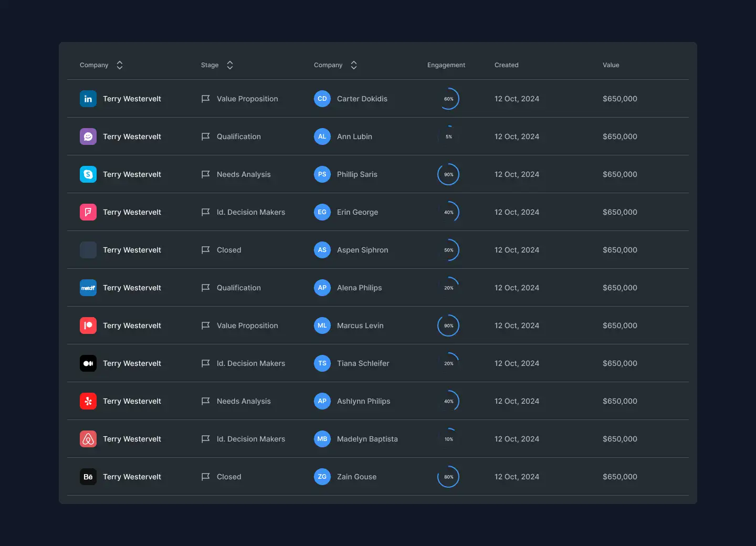Click Terry Westervelt in the Behance row

(132, 477)
